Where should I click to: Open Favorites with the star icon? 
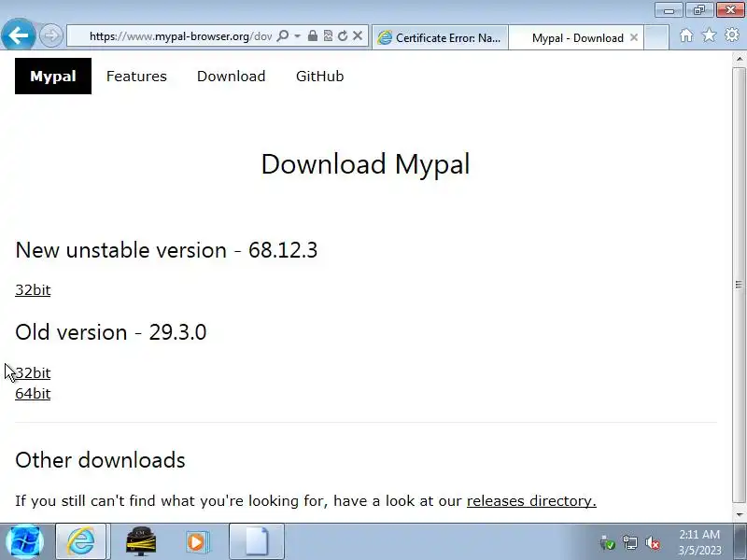[x=710, y=35]
